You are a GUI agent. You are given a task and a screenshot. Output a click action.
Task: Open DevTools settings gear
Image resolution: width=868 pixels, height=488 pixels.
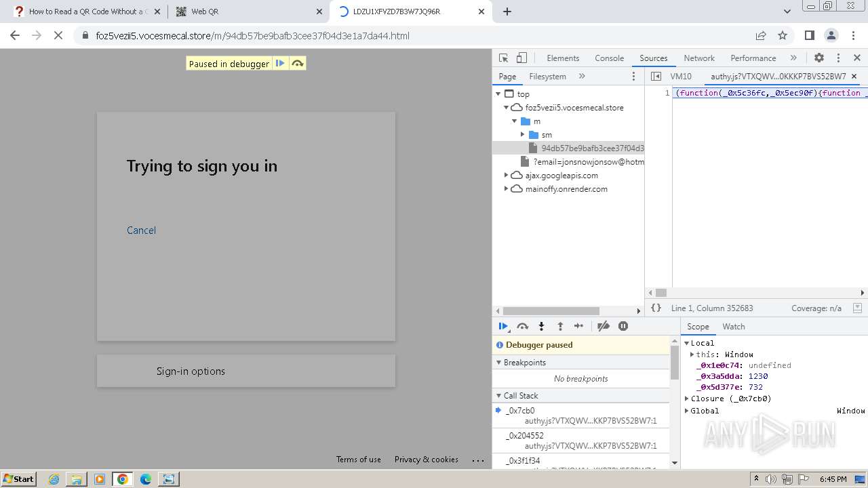(x=819, y=58)
